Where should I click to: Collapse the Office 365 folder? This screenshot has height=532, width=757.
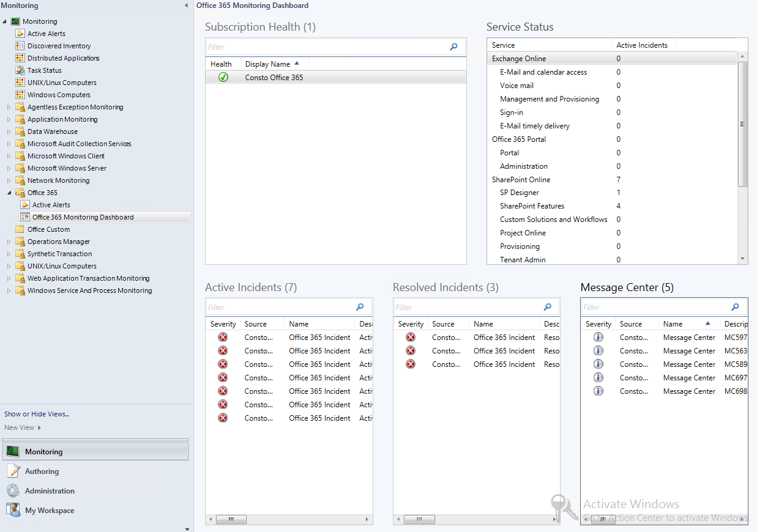[10, 193]
